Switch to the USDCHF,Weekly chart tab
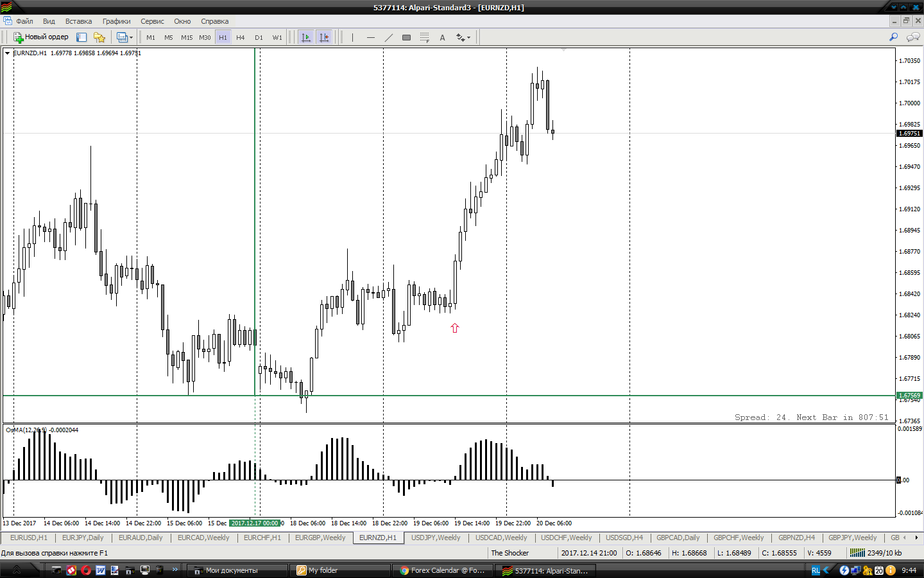The width and height of the screenshot is (924, 578). [x=567, y=538]
